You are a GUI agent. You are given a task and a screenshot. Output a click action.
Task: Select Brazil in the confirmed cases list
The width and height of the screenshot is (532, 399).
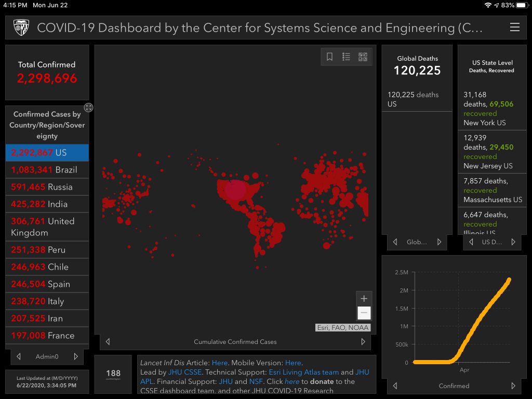(x=47, y=170)
